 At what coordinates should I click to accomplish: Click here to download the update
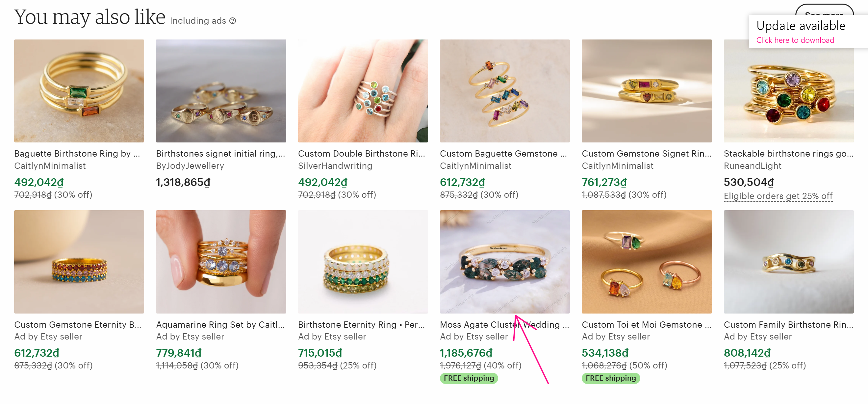point(795,40)
